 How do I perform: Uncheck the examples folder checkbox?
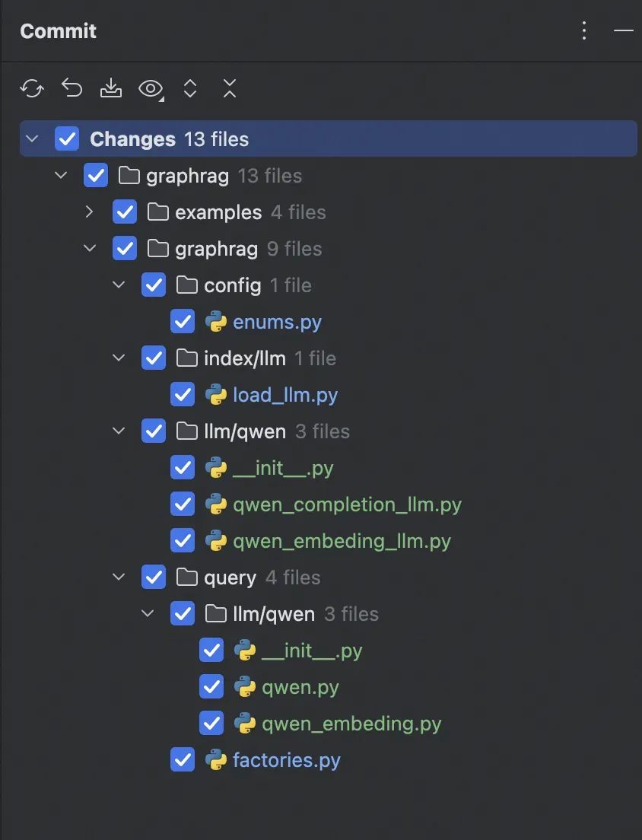[124, 212]
